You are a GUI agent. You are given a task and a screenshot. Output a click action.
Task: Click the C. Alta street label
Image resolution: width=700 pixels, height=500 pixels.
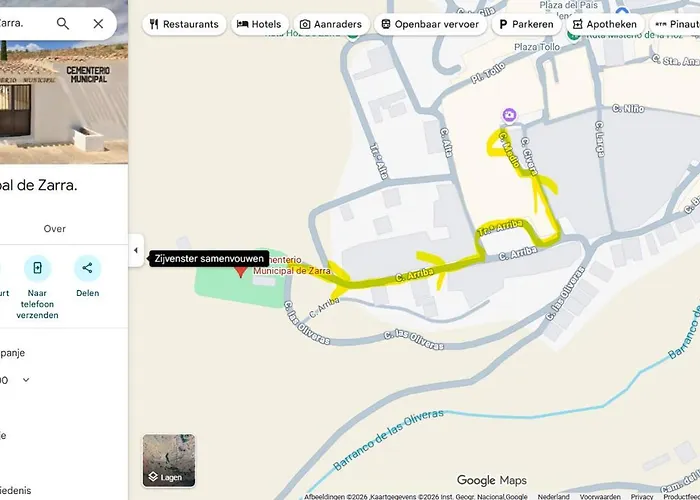coord(446,142)
